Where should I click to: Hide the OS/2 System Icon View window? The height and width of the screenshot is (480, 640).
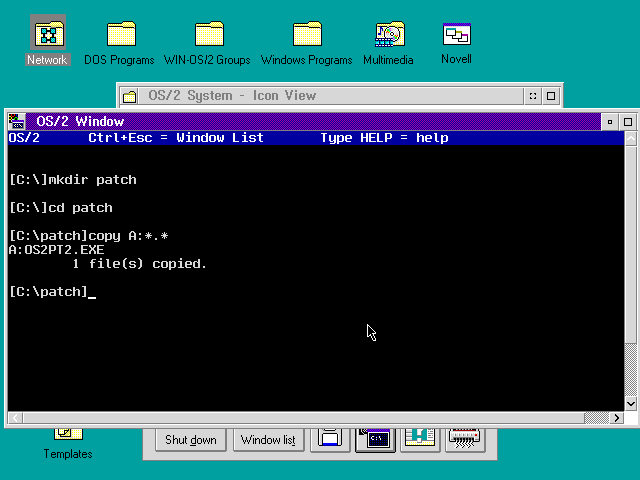coord(533,96)
